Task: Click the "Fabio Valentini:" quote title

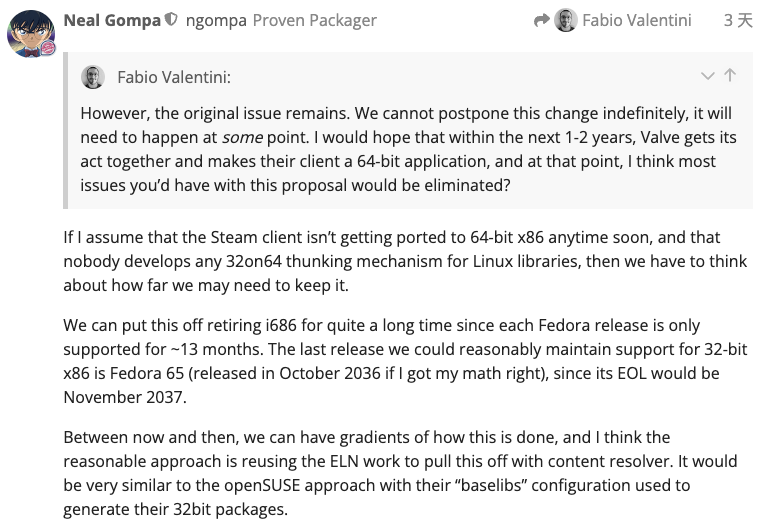Action: [174, 77]
